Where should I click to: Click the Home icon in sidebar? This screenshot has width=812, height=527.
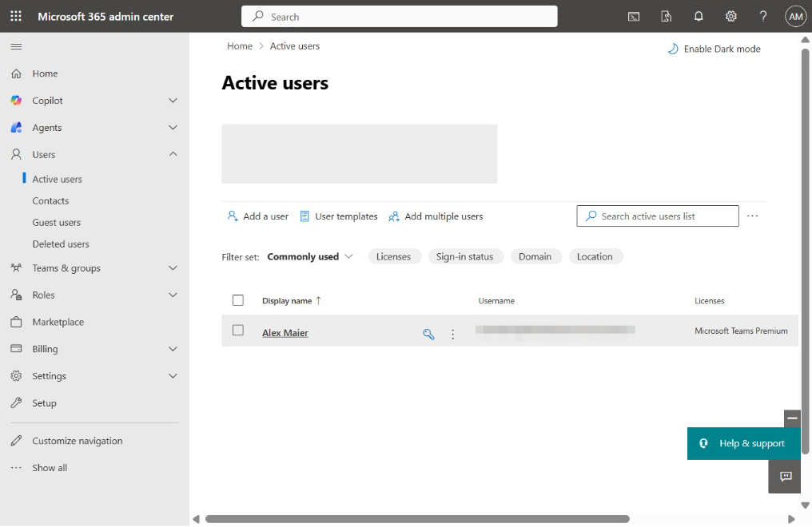17,73
